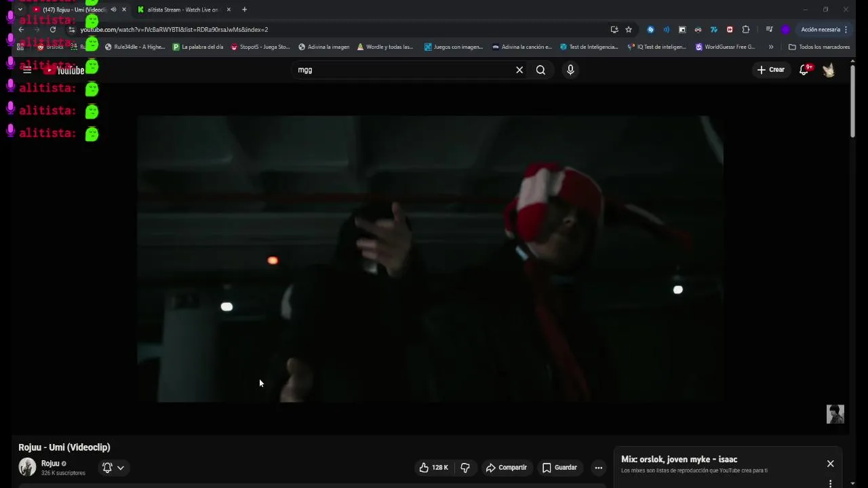Screen dimensions: 868x488
Task: Open Todos los marcadores folder
Action: tap(819, 47)
